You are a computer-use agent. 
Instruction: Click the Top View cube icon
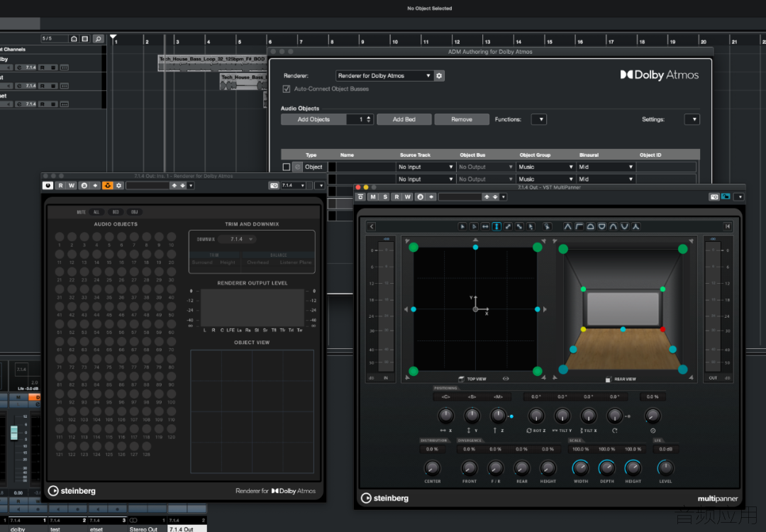pyautogui.click(x=461, y=379)
